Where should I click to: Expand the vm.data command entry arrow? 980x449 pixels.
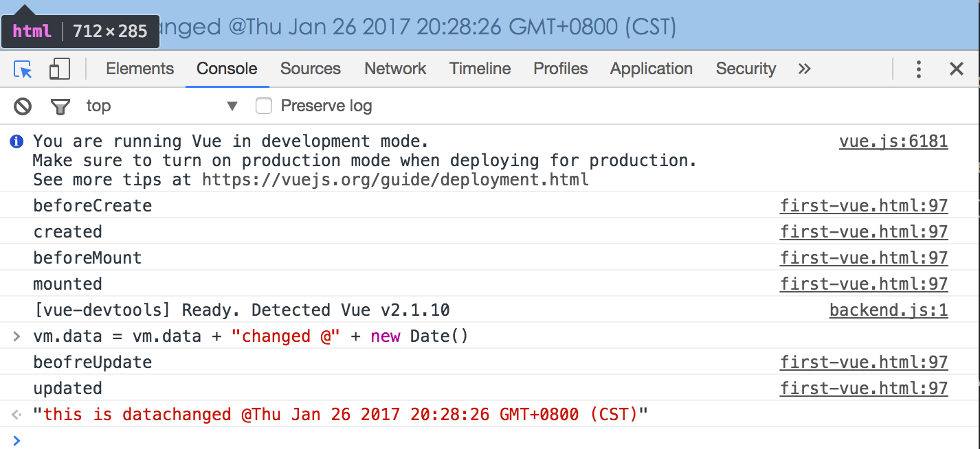click(x=17, y=336)
